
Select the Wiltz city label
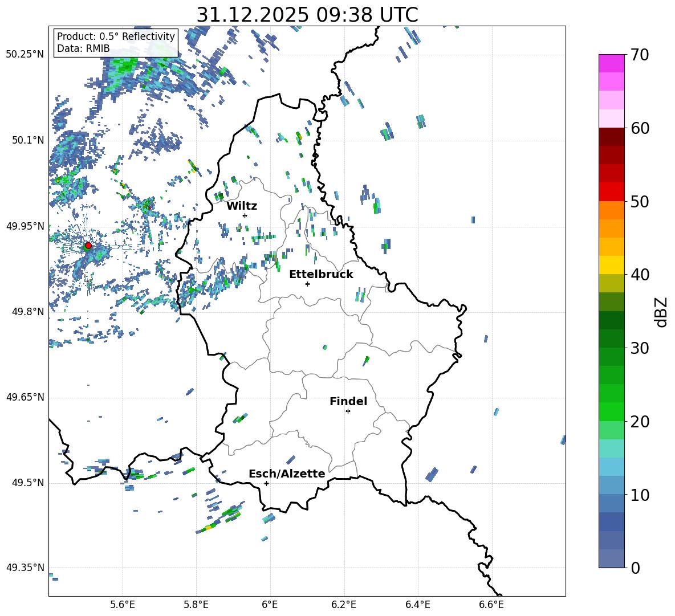point(242,206)
